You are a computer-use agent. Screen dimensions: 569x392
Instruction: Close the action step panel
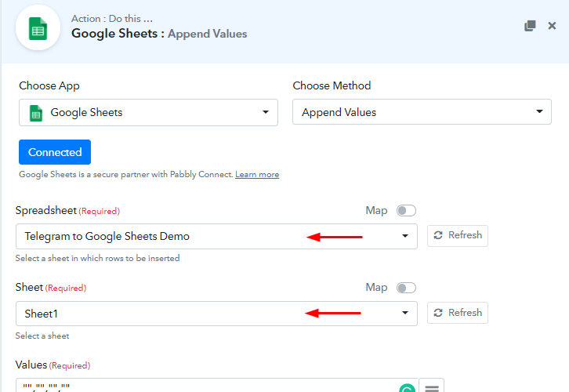(552, 26)
